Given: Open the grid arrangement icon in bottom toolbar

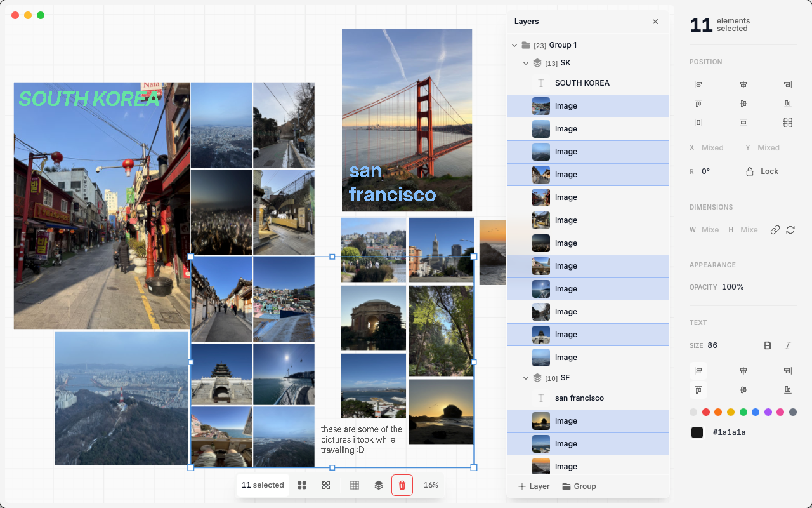Looking at the screenshot, I should coord(355,485).
